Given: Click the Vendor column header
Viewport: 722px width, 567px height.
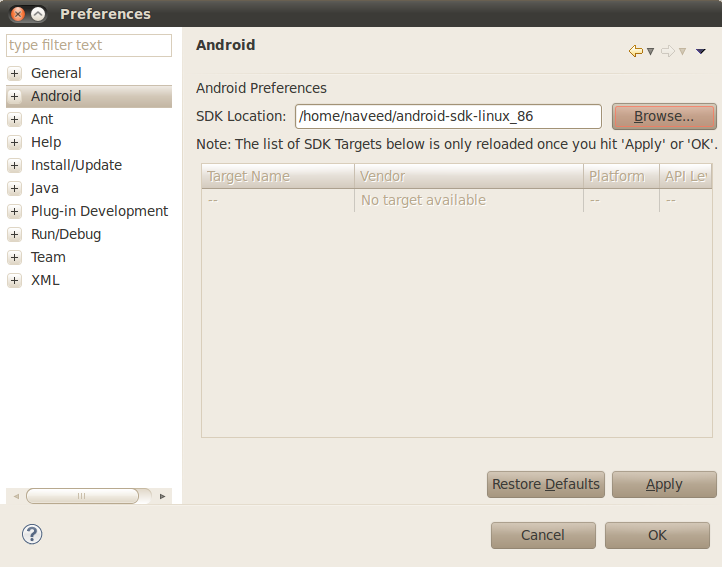Looking at the screenshot, I should pos(469,176).
